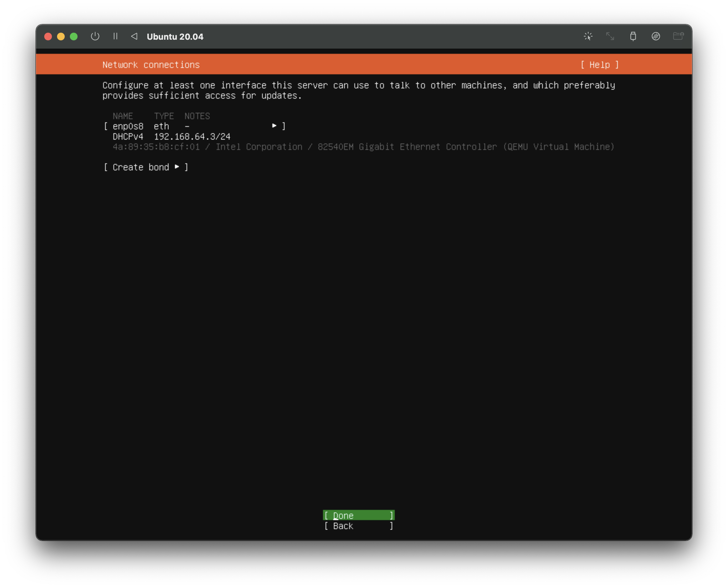Click the Create bond text
The image size is (728, 588).
point(141,167)
